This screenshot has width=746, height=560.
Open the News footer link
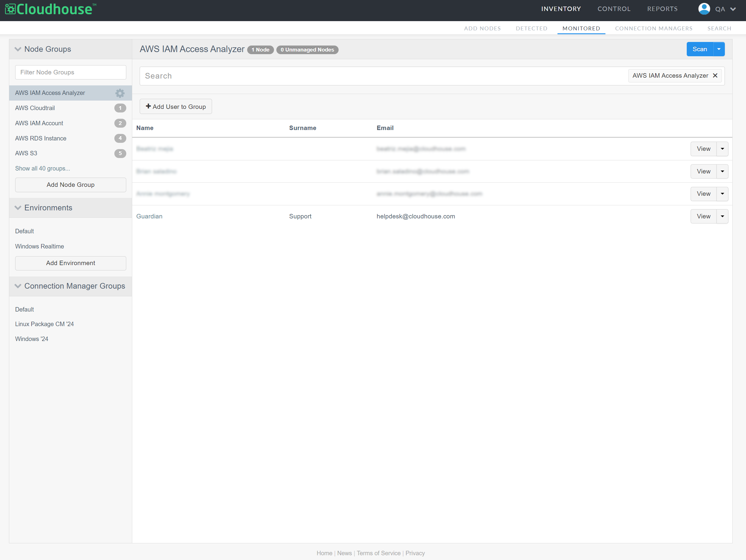pos(344,553)
